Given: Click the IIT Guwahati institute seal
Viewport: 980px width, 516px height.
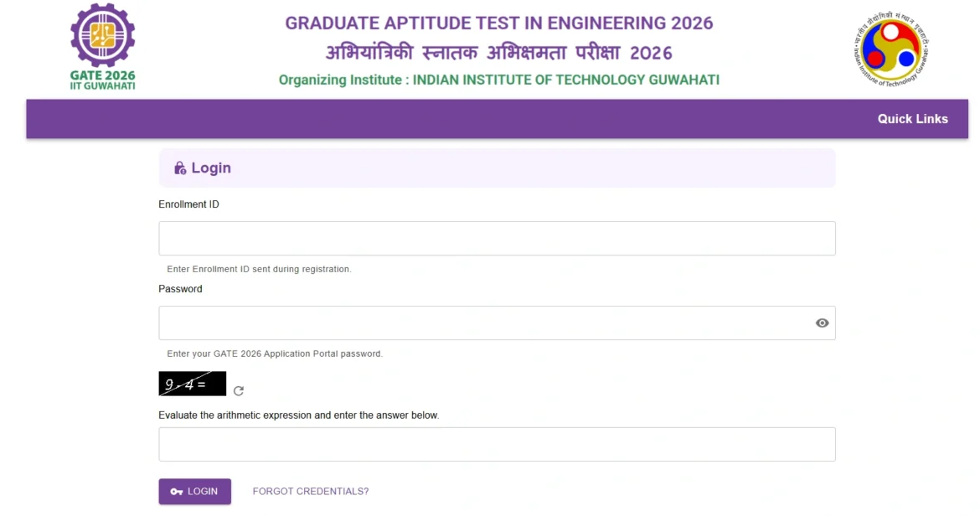Looking at the screenshot, I should (x=888, y=49).
